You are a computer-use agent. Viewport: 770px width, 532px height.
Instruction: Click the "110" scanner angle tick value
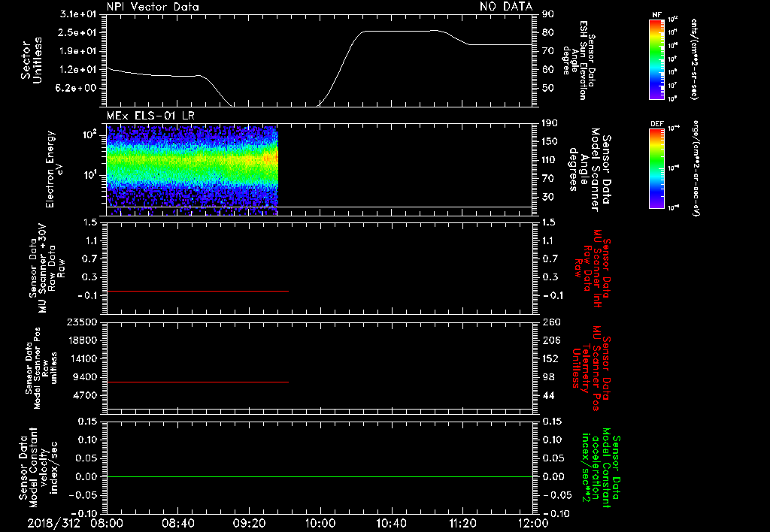[550, 160]
